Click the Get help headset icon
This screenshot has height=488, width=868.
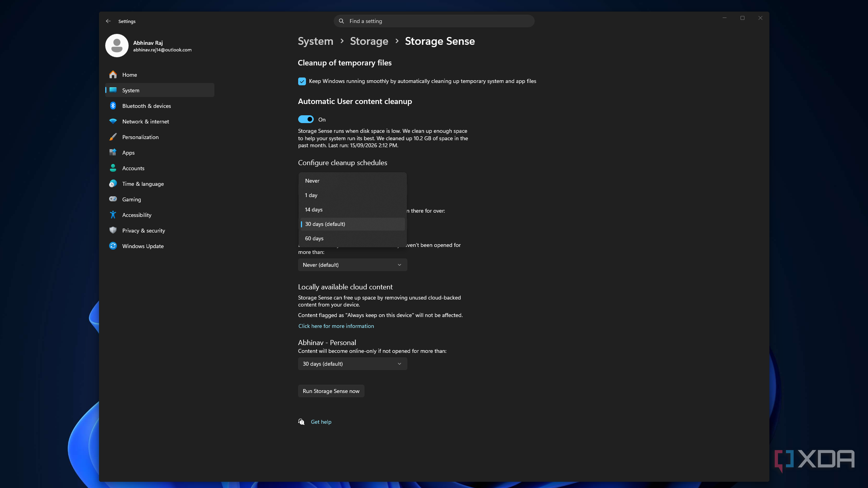tap(301, 422)
